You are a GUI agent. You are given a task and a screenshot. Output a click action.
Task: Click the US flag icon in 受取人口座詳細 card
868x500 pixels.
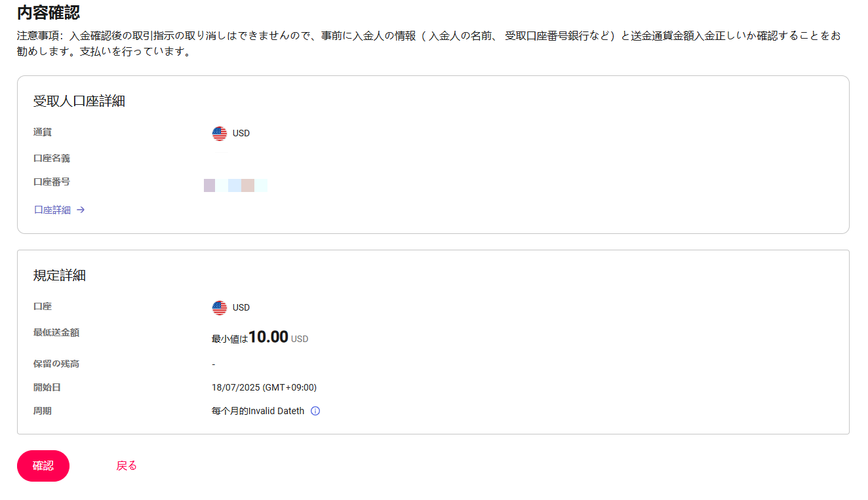click(x=220, y=134)
